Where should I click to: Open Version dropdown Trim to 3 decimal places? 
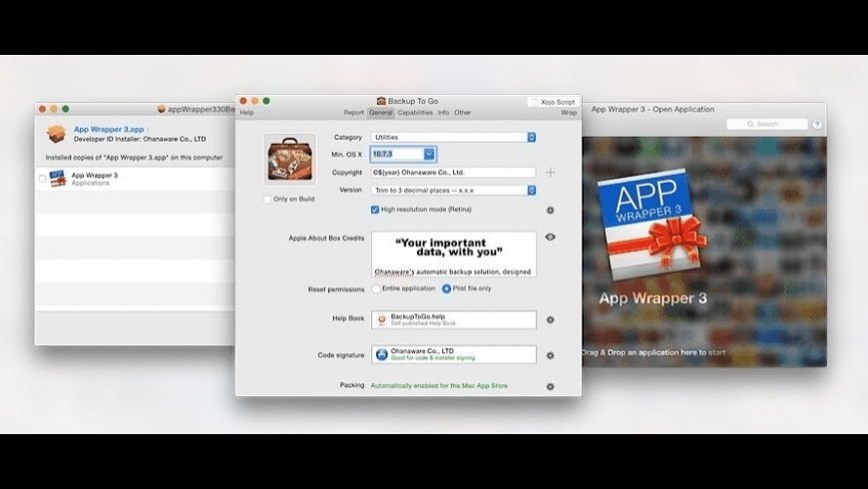pos(453,190)
